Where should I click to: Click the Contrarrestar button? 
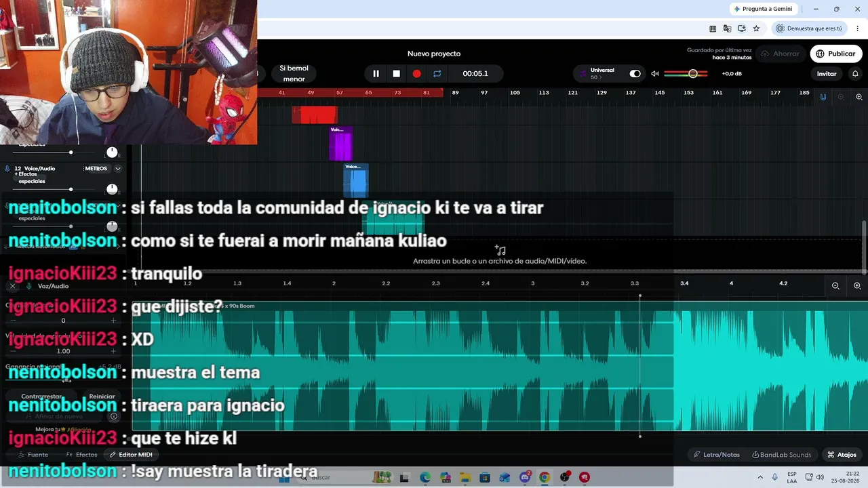tap(41, 396)
